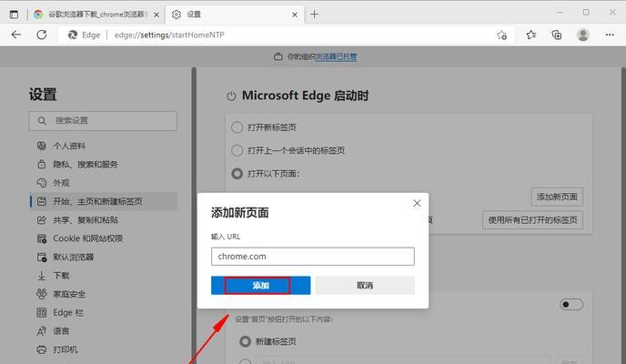Click 使用所有已打开的标签页 button
626x364 pixels.
click(x=532, y=220)
